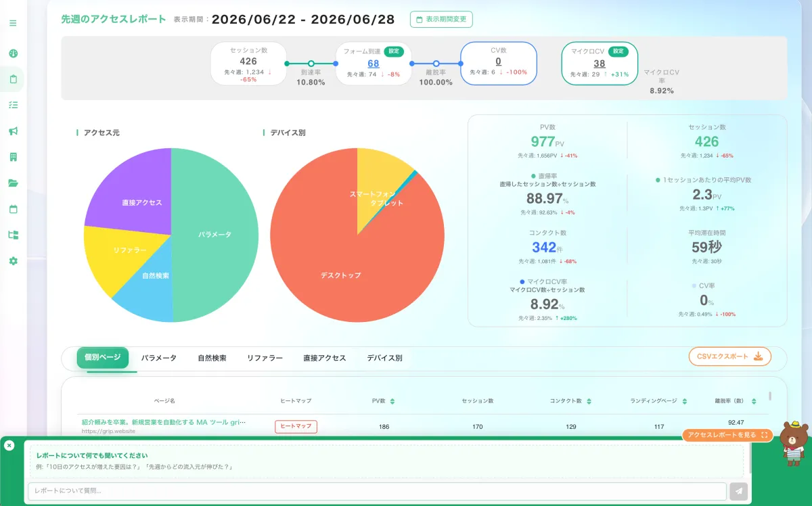Screen dimensions: 812x506
Task: Open the CV数 value 0 link
Action: click(499, 62)
